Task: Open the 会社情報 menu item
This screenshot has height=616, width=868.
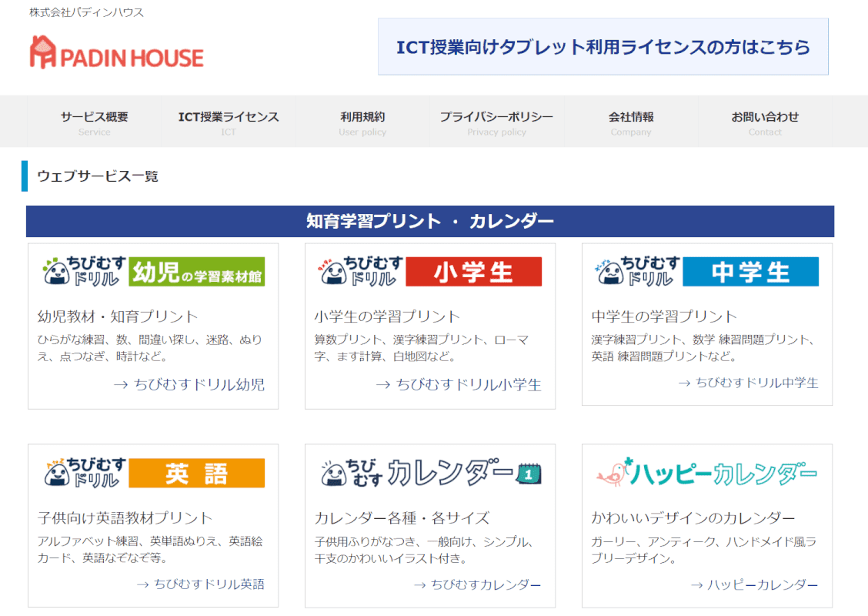Action: click(x=631, y=122)
